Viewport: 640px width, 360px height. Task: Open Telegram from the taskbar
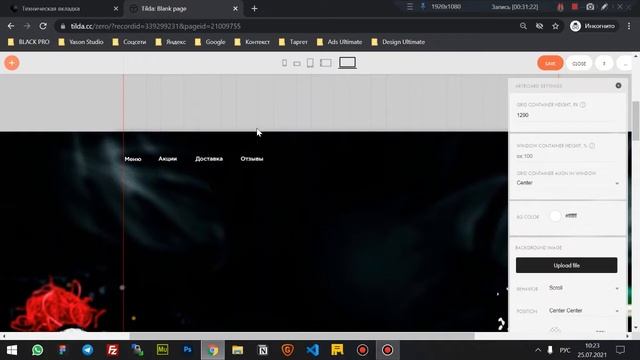(87, 350)
